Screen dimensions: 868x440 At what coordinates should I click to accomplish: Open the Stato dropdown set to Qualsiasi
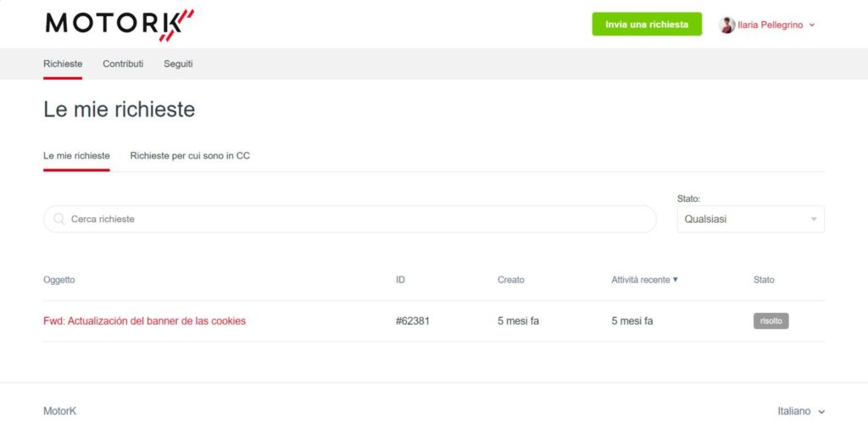750,220
